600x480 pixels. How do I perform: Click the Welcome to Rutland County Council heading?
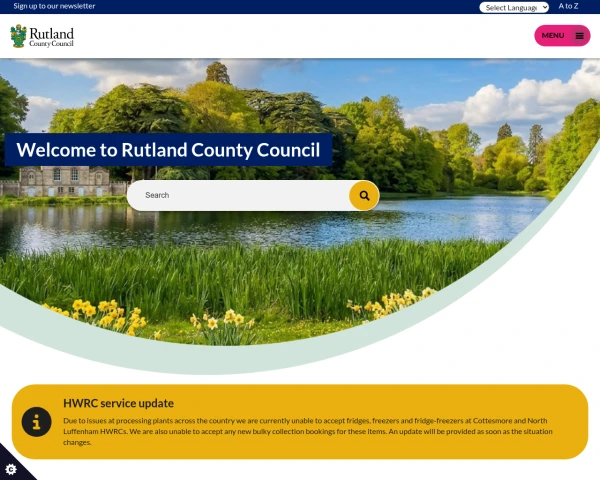point(168,150)
